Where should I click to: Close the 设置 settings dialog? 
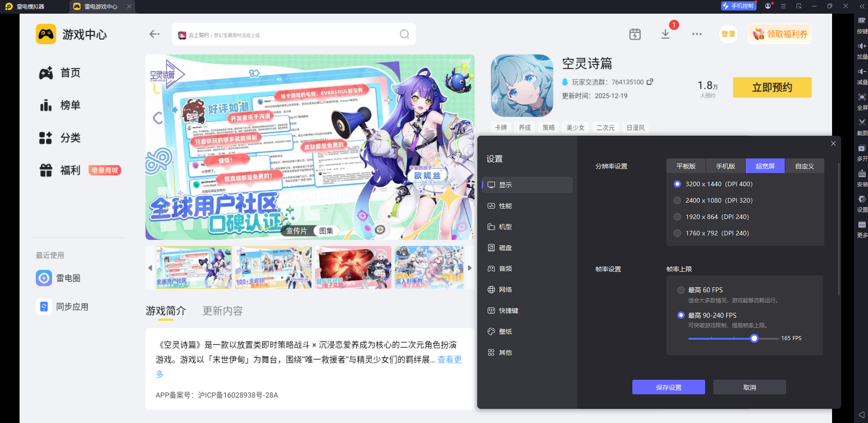[x=833, y=143]
